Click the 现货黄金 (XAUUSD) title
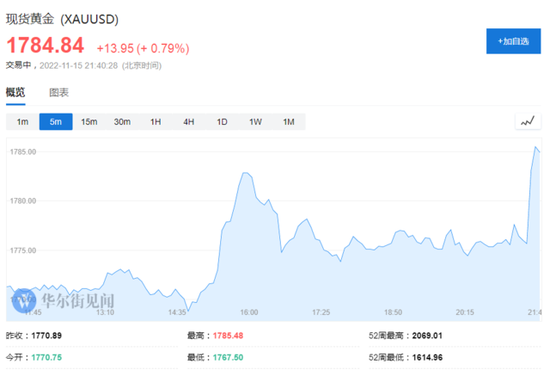Viewport: 550px width, 370px height. click(x=62, y=19)
